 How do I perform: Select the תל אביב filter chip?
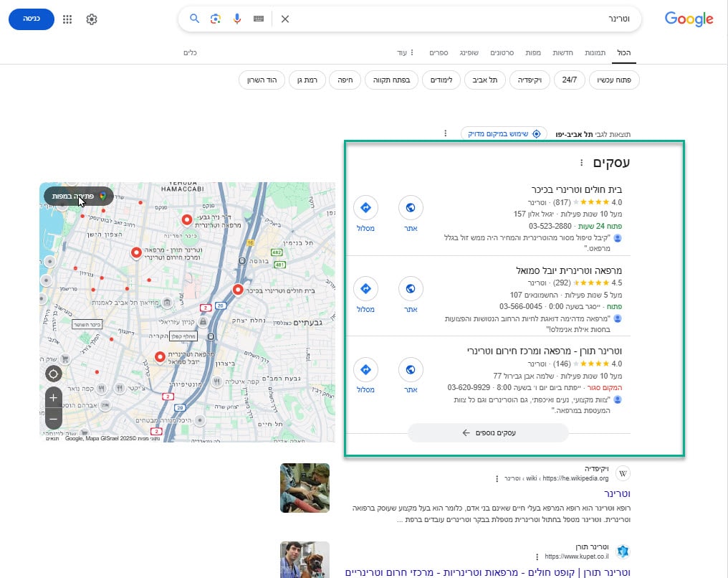tap(484, 80)
